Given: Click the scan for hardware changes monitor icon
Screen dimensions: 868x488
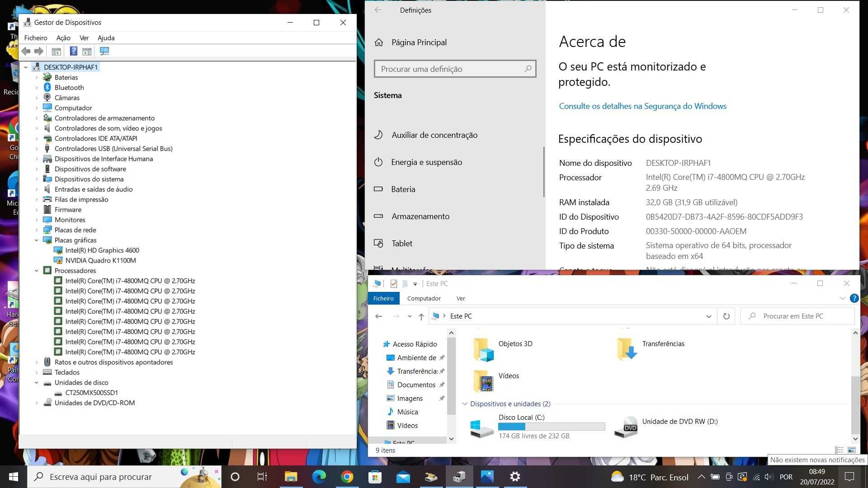Looking at the screenshot, I should coord(104,52).
